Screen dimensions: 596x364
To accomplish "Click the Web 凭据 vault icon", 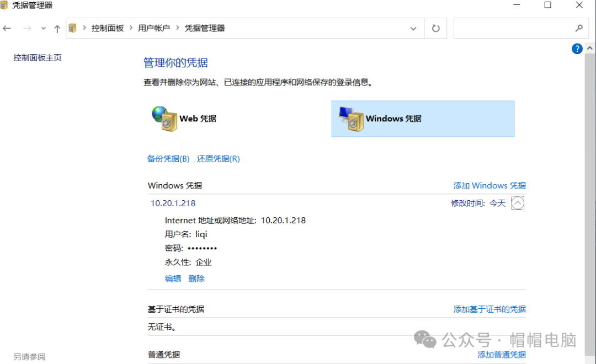I will pyautogui.click(x=164, y=119).
